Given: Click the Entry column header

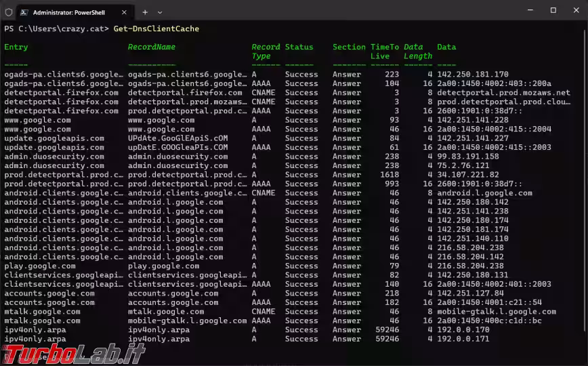Looking at the screenshot, I should (x=16, y=47).
